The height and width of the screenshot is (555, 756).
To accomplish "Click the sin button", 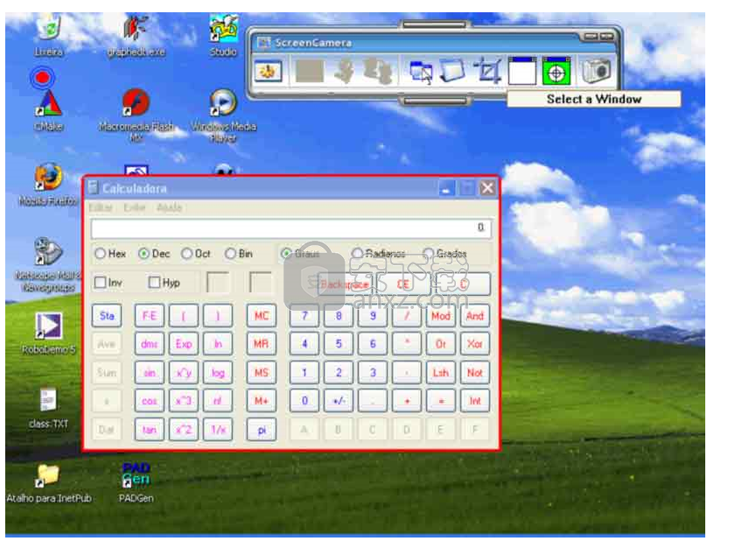I will (x=149, y=372).
